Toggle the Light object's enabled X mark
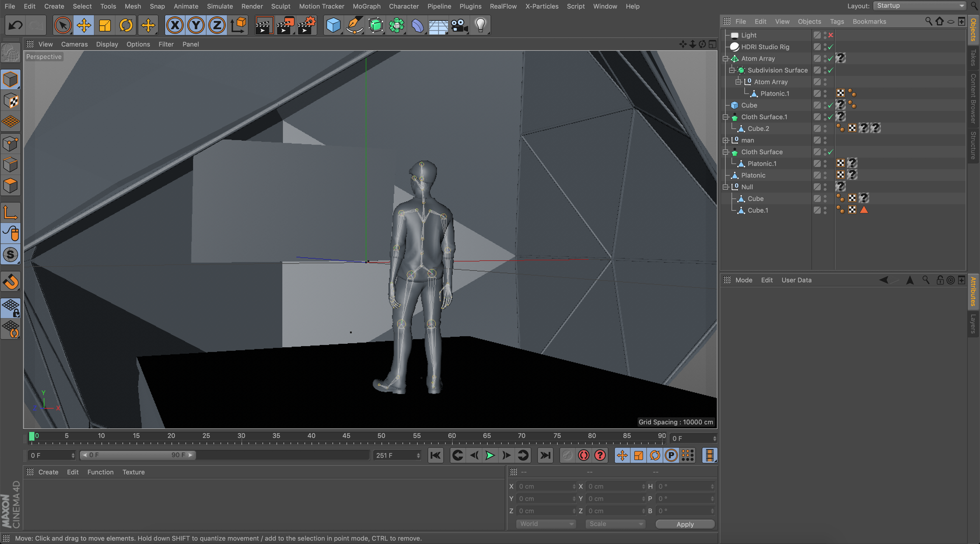 click(x=831, y=35)
